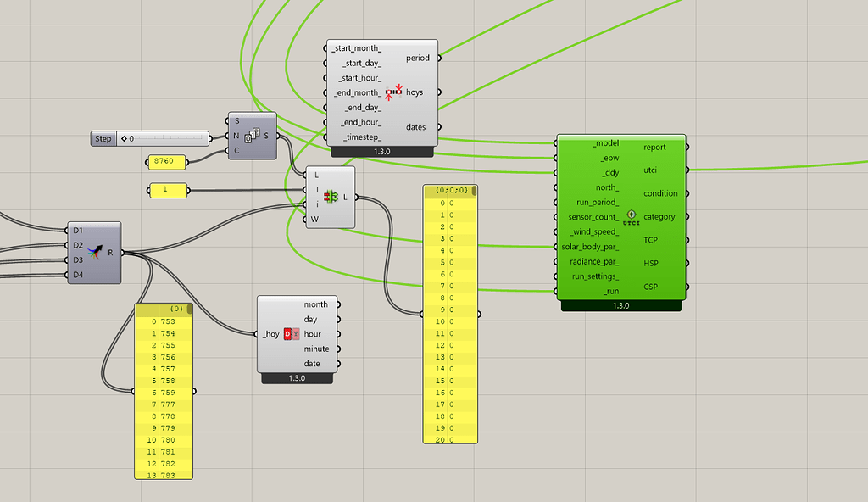Click the TCP output
Viewport: 868px width, 502px height.
click(650, 240)
